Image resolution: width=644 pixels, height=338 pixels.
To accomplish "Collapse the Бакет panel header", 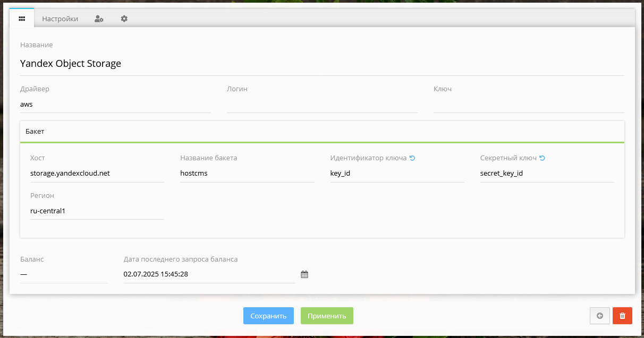I will tap(322, 132).
